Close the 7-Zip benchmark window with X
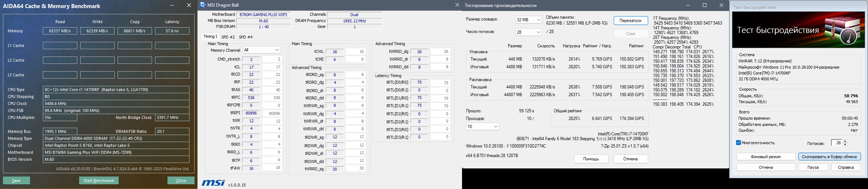This screenshot has height=189, width=868. (x=721, y=6)
